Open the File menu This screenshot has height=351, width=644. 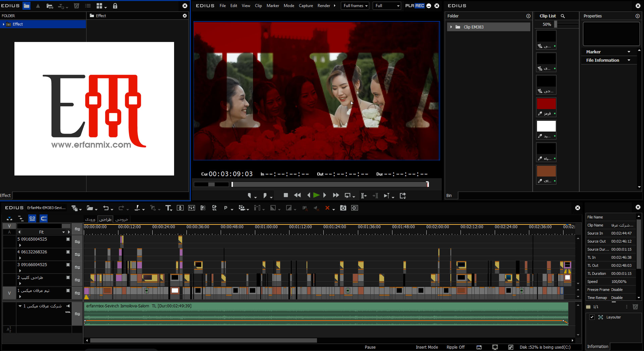point(223,6)
